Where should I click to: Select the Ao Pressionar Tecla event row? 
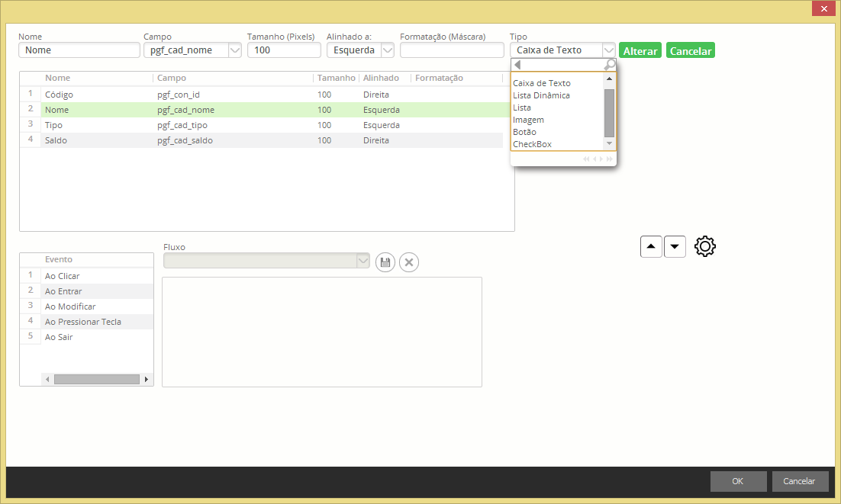tap(83, 322)
